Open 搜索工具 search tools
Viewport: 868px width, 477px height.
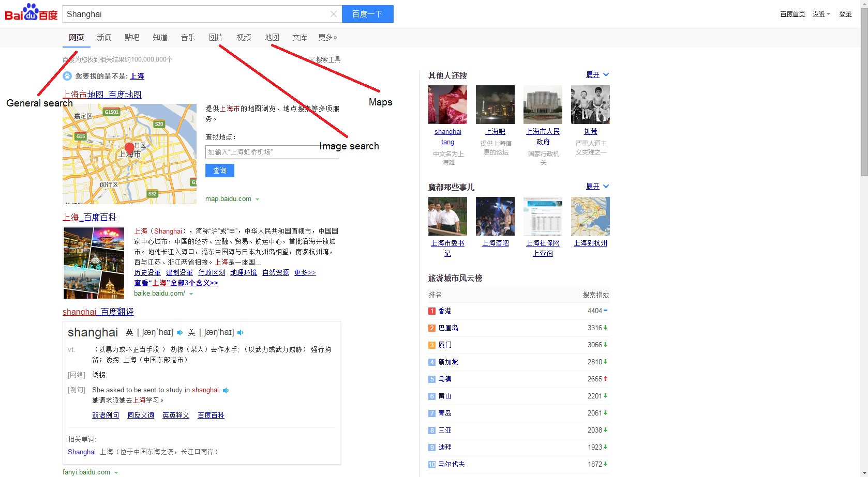325,59
